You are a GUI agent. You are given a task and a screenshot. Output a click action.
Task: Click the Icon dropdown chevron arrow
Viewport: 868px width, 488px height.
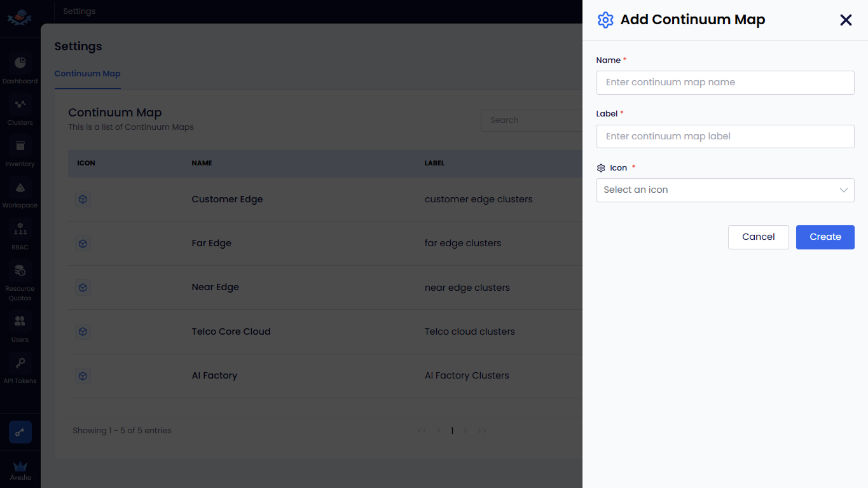pos(843,190)
